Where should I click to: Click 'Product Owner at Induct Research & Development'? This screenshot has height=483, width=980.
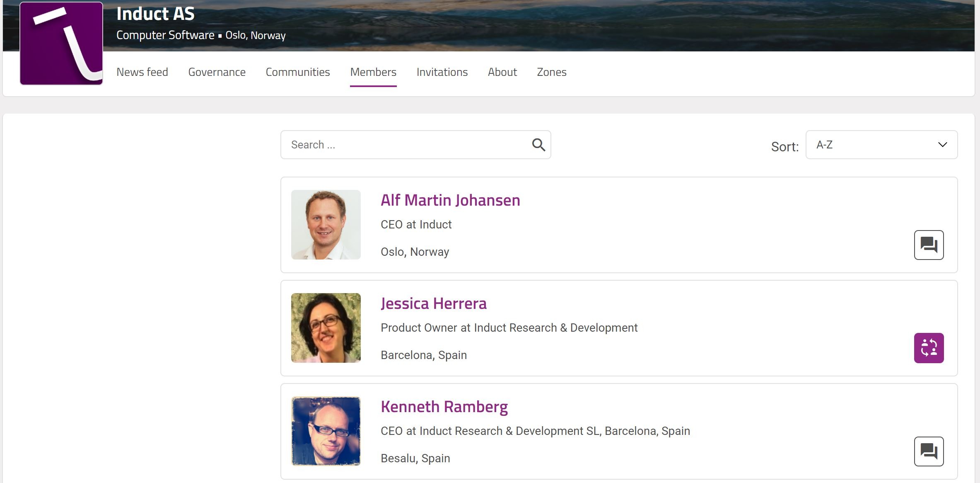[509, 328]
